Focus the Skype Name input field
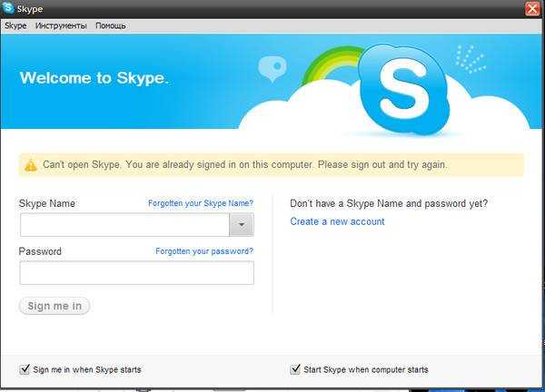 (124, 225)
